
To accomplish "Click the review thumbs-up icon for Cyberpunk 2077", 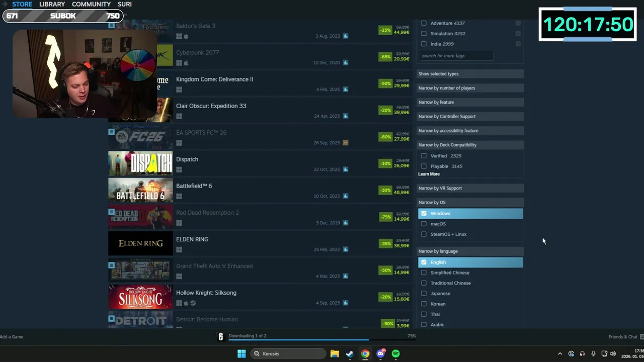I will (346, 63).
